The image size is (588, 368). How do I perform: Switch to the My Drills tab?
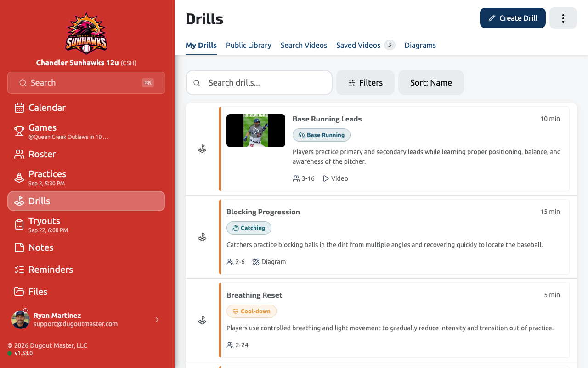click(201, 45)
